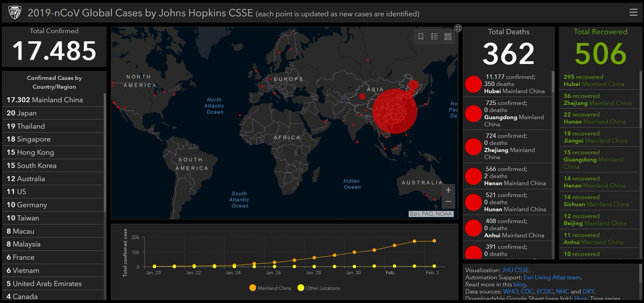Select Taiwan in country list
Screen dimensions: 644x303
(53, 218)
